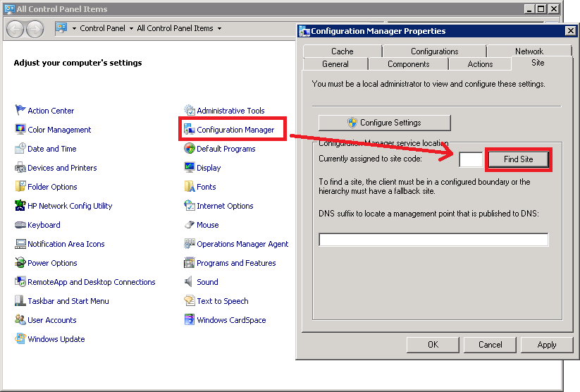Click the Control Panel icon in address bar
This screenshot has width=580, height=392.
61,28
